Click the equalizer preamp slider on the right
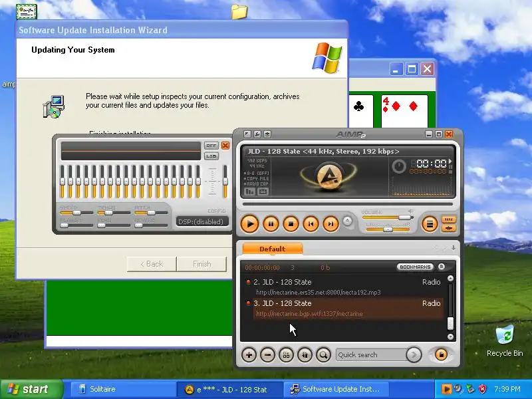 pyautogui.click(x=225, y=182)
